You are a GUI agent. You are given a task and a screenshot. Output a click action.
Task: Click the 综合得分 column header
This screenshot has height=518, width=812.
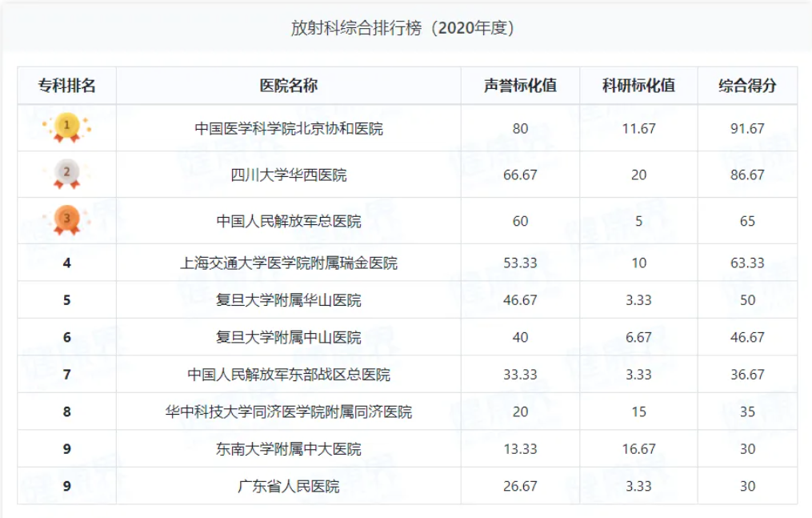747,86
